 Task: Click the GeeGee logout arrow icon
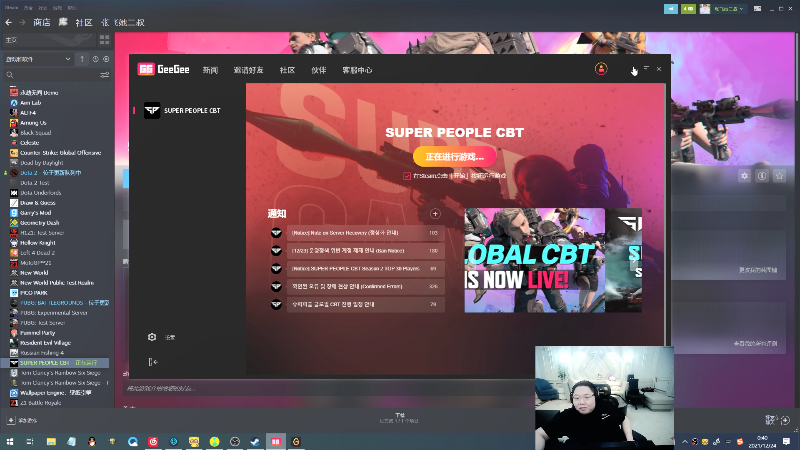(x=153, y=362)
